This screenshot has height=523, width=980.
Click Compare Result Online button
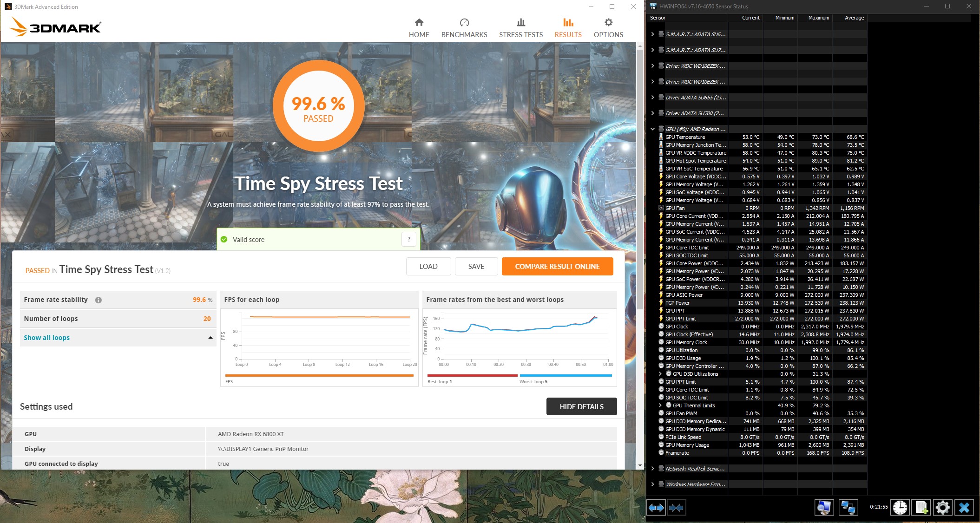pos(557,266)
